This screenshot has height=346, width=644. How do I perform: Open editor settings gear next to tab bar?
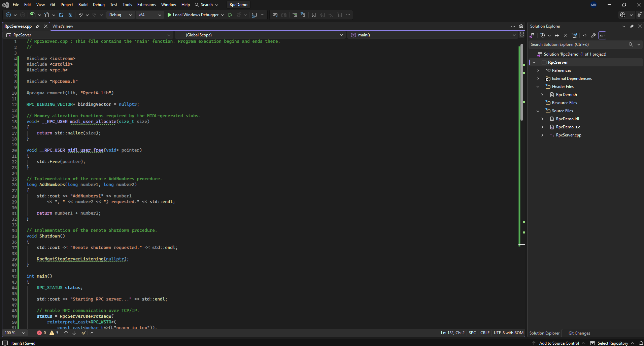click(521, 26)
